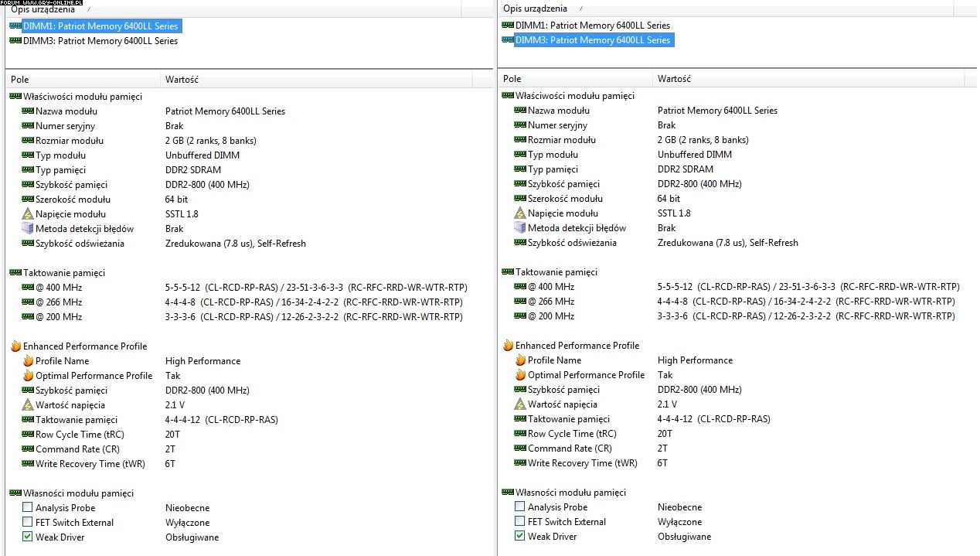This screenshot has width=980, height=556.
Task: Click left pane Metoda detekcji błędów icon
Action: [28, 228]
